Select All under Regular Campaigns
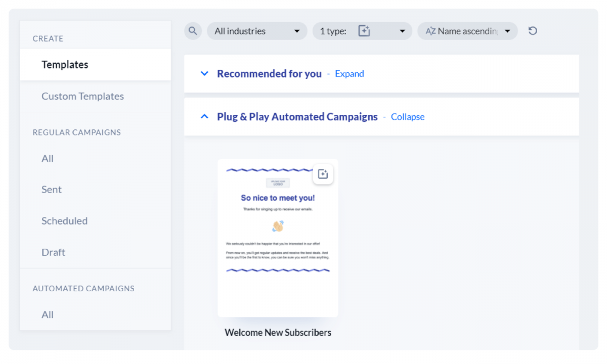The image size is (607, 364). click(48, 159)
